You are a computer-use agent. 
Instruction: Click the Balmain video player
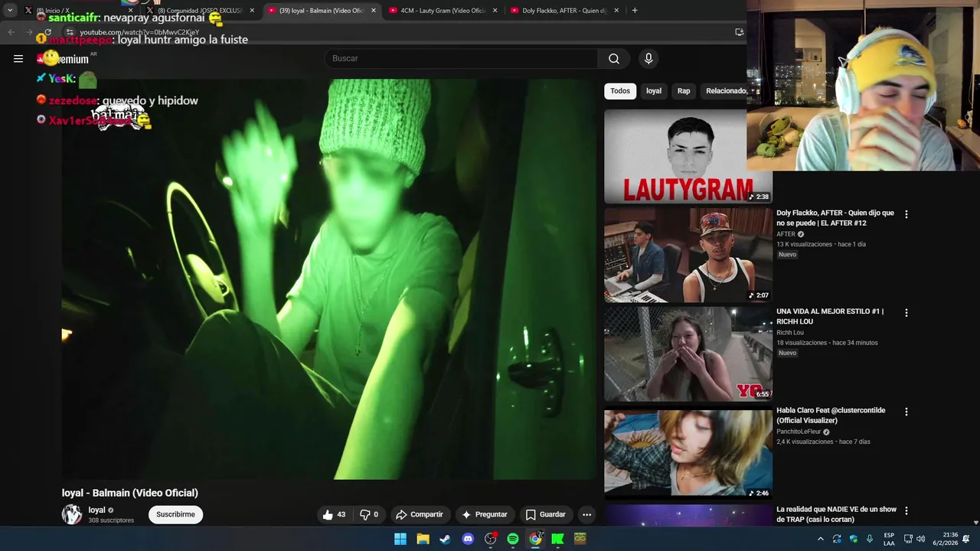(328, 279)
